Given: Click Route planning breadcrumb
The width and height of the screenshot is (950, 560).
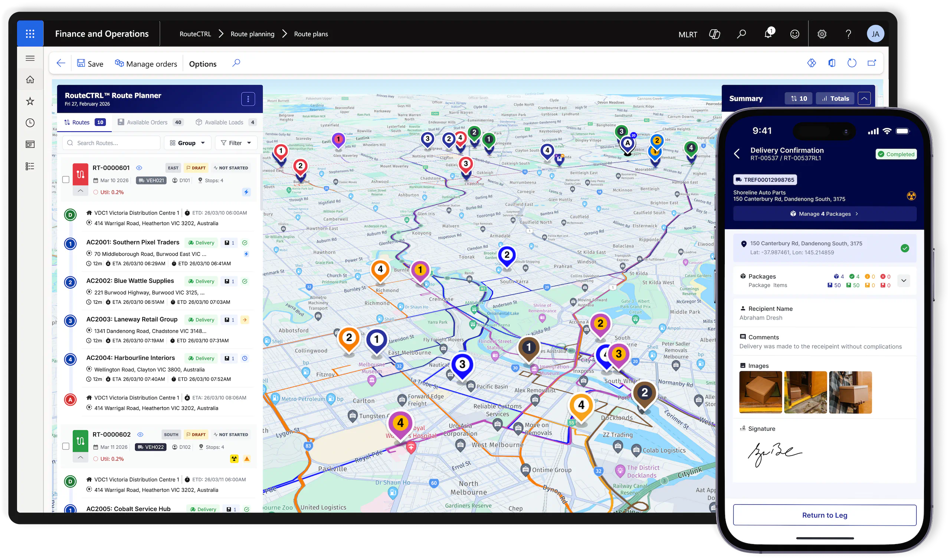Looking at the screenshot, I should tap(253, 34).
